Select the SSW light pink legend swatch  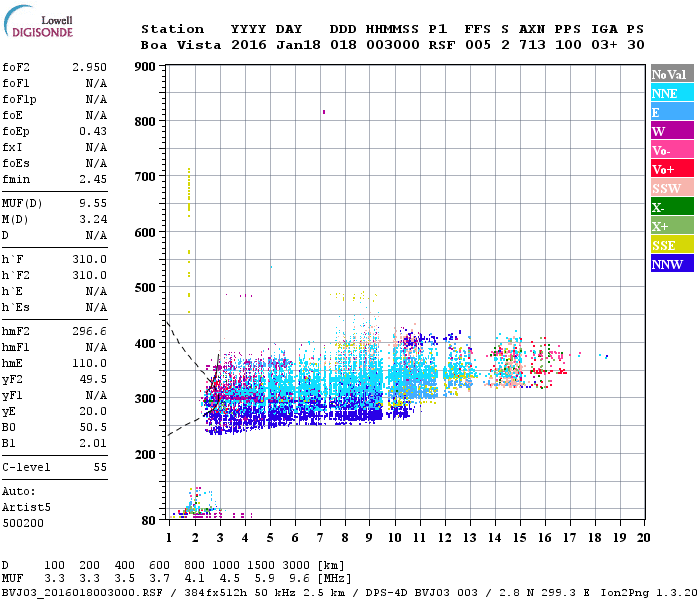[672, 188]
